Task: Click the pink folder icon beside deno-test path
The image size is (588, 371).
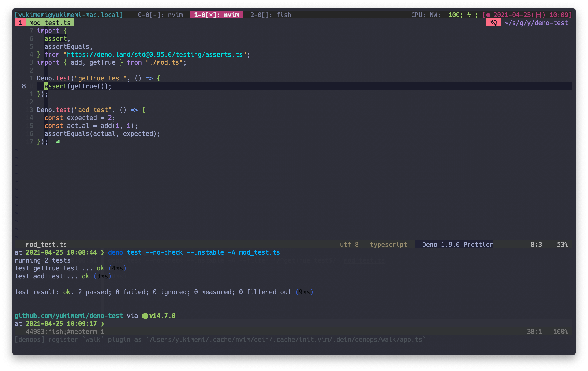Action: point(493,23)
